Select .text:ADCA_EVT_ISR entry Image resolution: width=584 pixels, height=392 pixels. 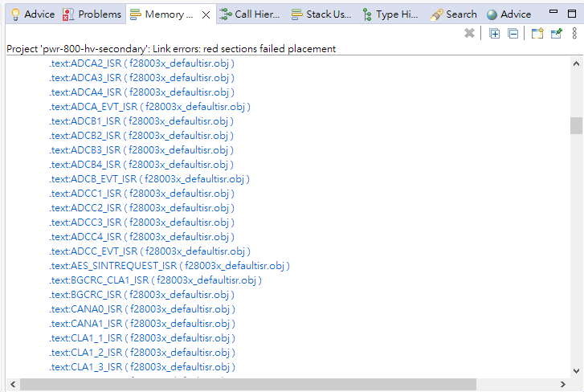point(149,107)
